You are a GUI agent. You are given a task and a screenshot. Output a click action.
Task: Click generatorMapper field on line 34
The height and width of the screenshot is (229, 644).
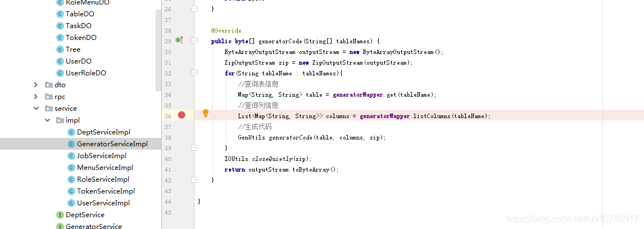[x=359, y=95]
